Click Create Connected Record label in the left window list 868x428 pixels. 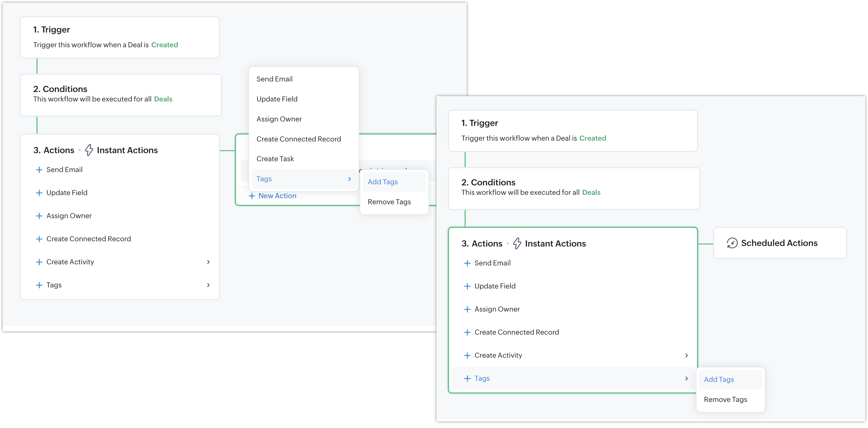89,239
